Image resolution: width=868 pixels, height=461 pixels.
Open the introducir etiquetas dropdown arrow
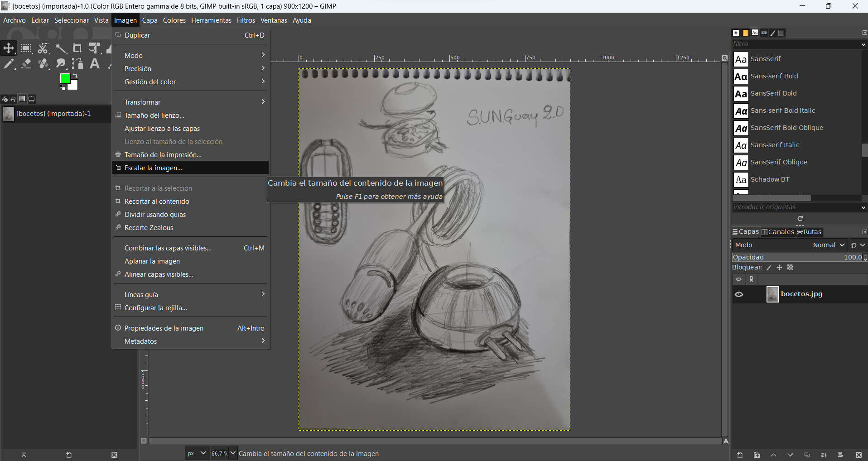863,207
